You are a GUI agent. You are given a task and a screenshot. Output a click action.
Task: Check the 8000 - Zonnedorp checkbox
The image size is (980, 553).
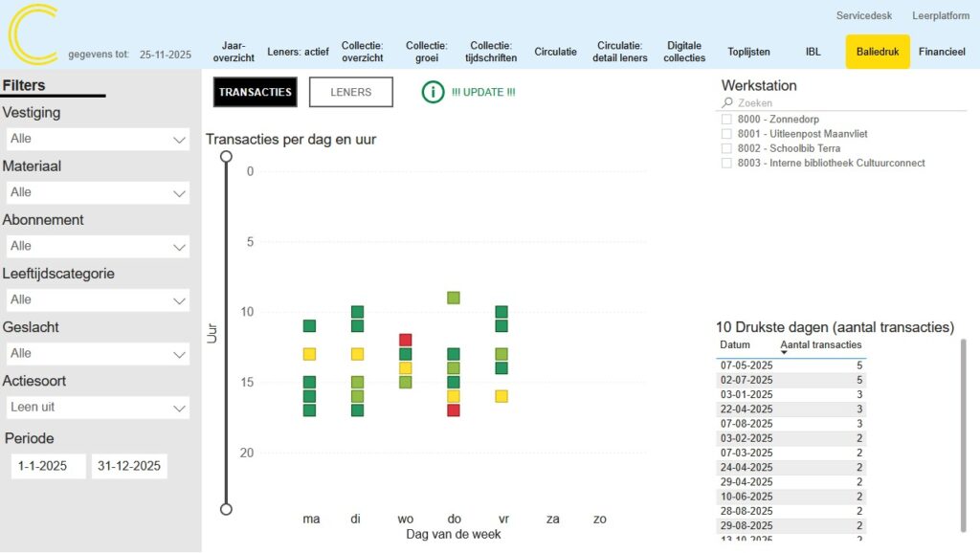click(727, 120)
